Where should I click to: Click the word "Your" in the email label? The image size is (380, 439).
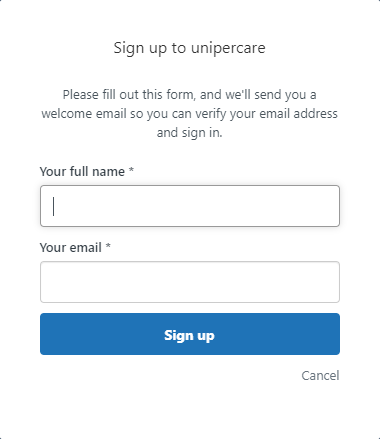54,248
